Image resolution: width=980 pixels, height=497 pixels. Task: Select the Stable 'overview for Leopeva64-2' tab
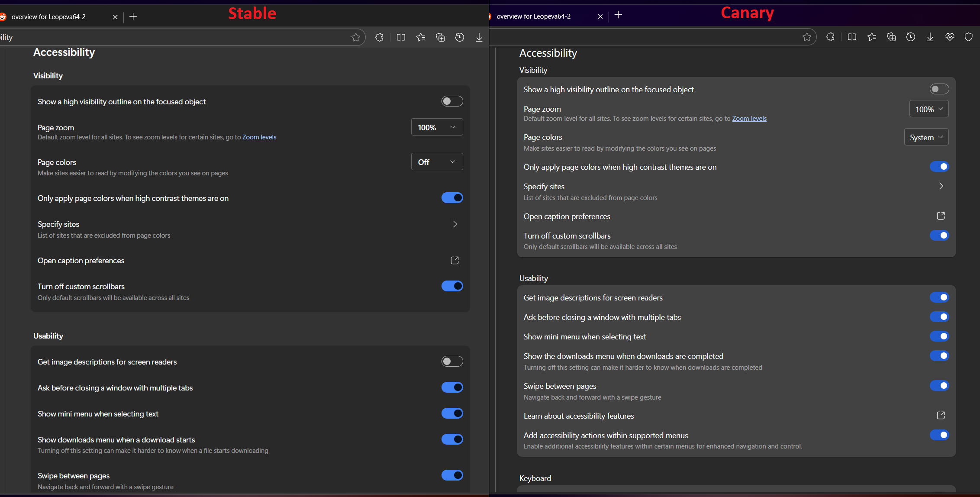tap(48, 17)
